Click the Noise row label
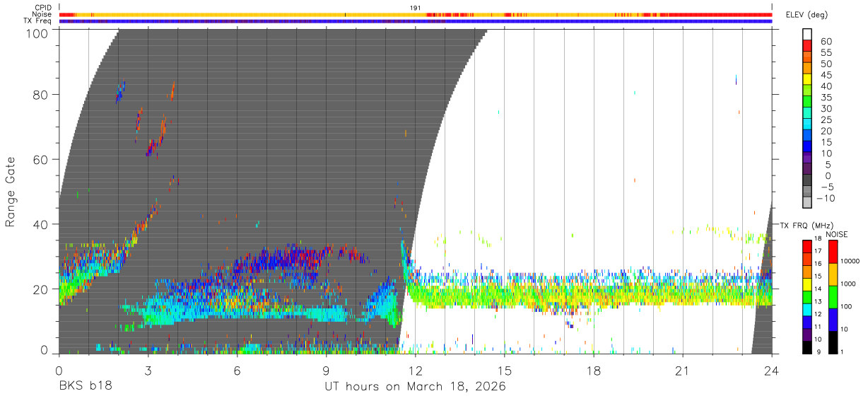868x401 pixels. click(42, 14)
